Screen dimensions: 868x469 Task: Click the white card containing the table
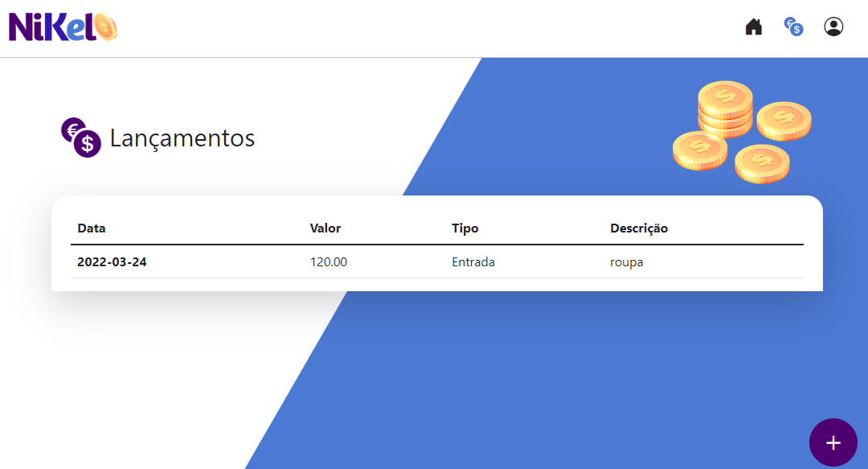[x=434, y=241]
